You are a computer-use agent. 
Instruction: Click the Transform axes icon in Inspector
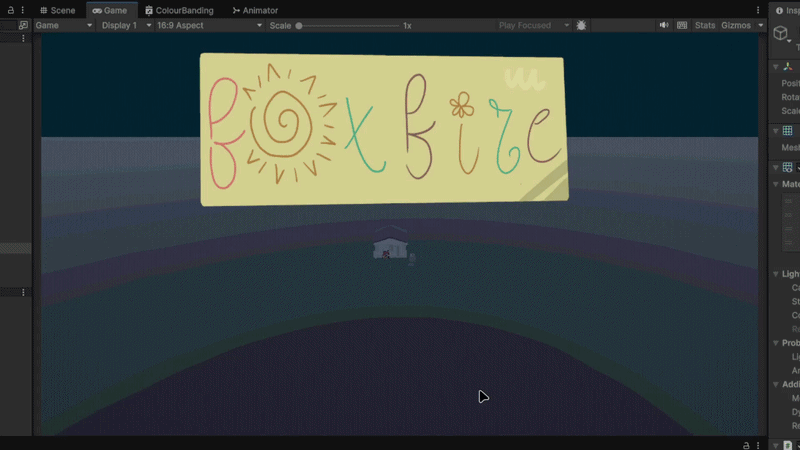point(788,67)
